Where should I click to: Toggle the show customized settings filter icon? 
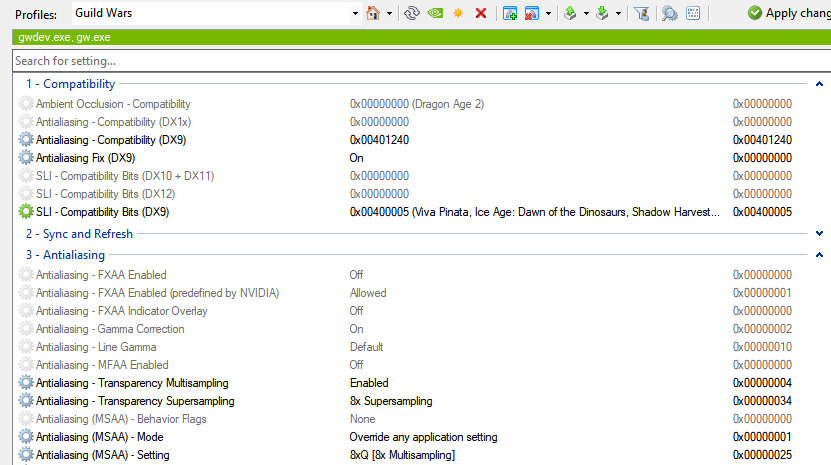click(641, 13)
